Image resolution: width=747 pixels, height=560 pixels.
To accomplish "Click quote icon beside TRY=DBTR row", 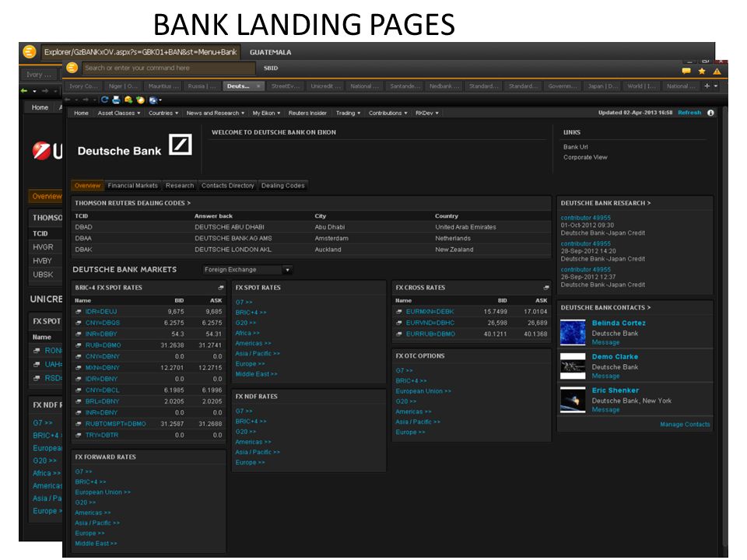I will [x=78, y=435].
